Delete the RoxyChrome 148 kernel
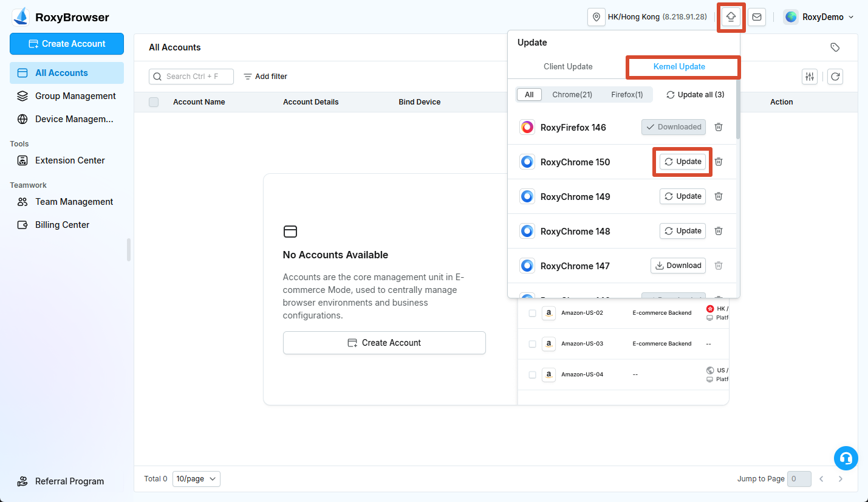Image resolution: width=868 pixels, height=502 pixels. 719,231
